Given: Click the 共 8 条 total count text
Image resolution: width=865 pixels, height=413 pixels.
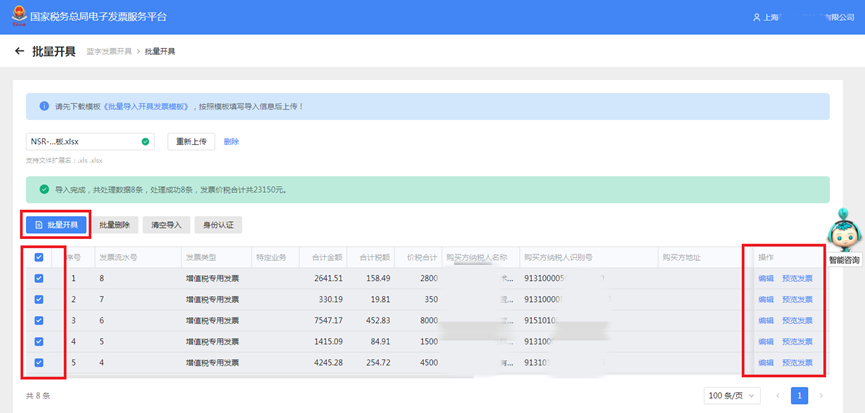Looking at the screenshot, I should 38,395.
